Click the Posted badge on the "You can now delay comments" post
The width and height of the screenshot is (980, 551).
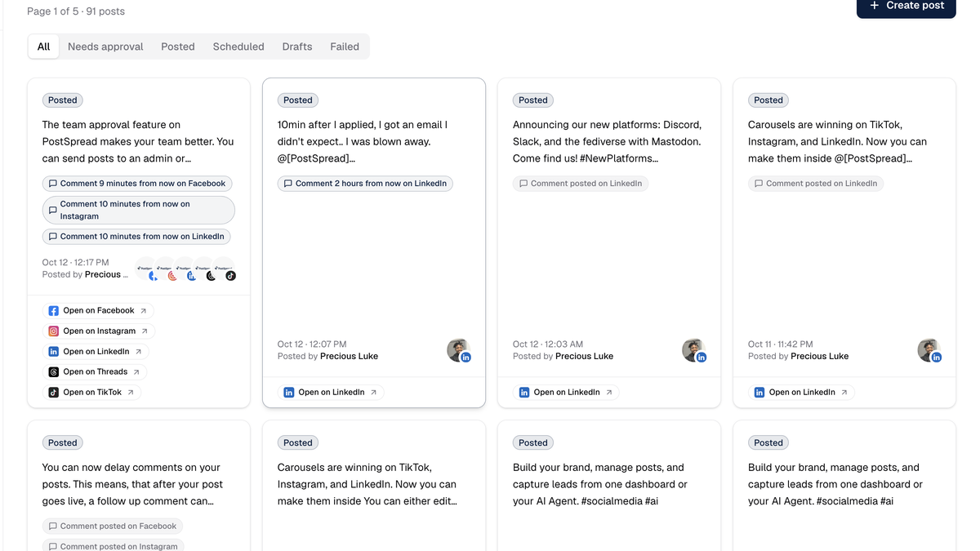click(x=63, y=443)
